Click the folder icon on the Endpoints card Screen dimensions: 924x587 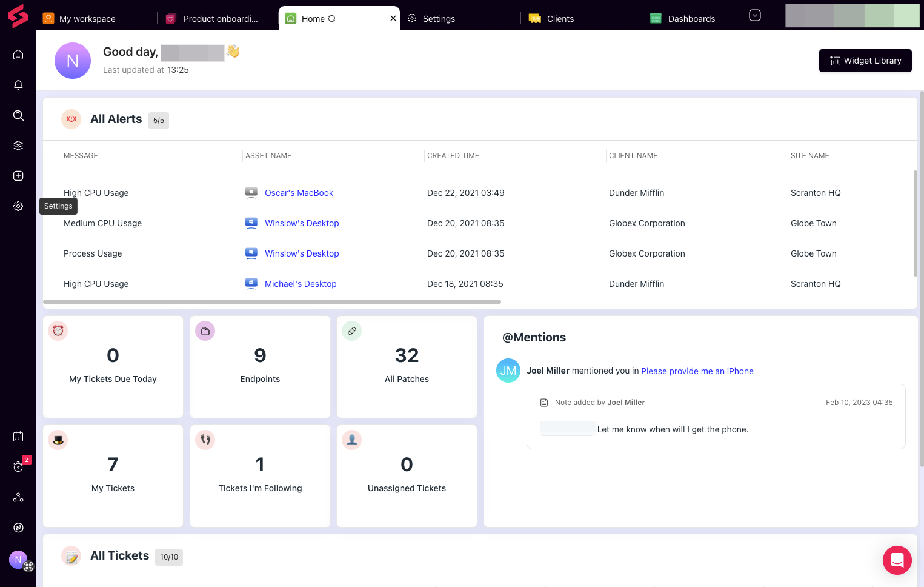205,330
